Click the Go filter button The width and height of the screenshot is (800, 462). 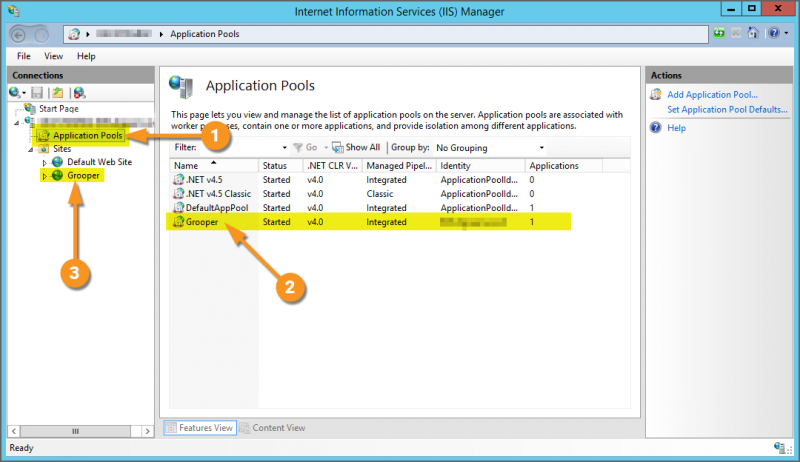tap(306, 147)
